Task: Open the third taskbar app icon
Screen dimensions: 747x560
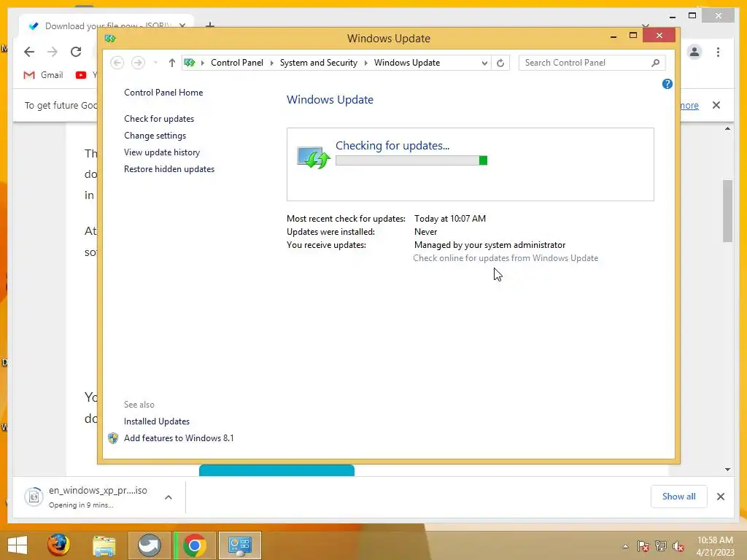Action: coord(149,545)
